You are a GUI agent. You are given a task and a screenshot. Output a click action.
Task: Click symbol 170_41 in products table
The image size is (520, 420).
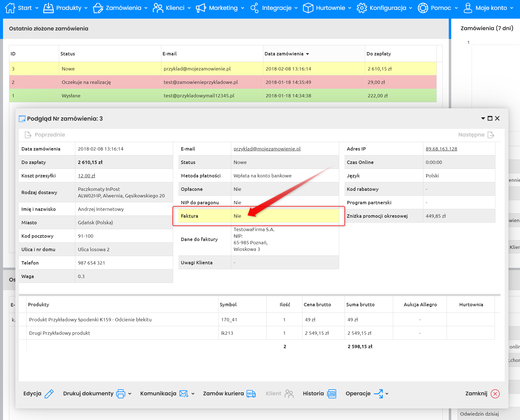pos(229,320)
